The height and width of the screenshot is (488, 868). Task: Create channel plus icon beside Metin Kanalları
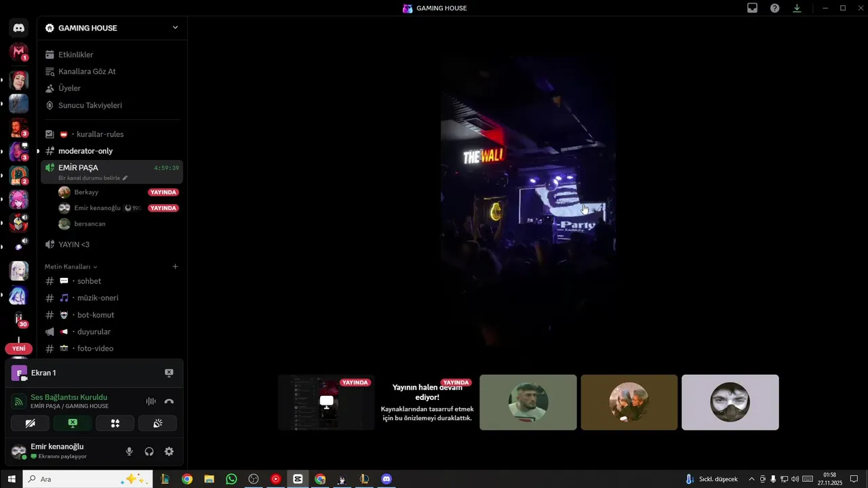point(175,266)
